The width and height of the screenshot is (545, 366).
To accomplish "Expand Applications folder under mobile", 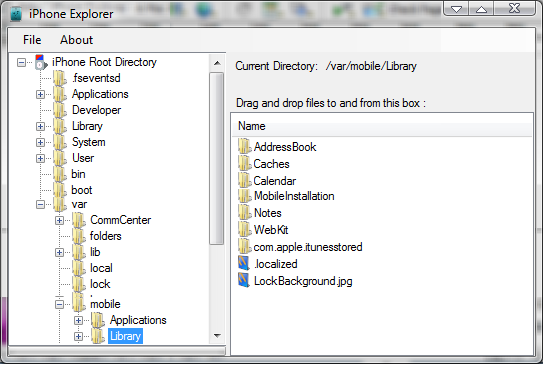I will coord(79,320).
